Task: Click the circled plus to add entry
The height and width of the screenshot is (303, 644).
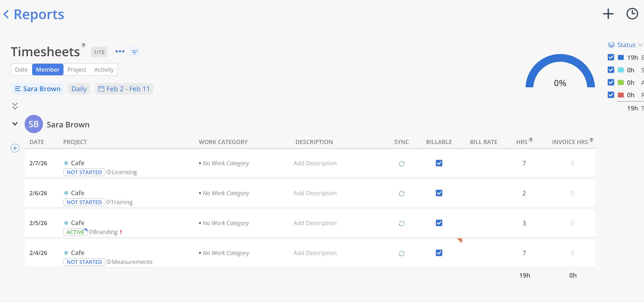Action: coord(15,148)
